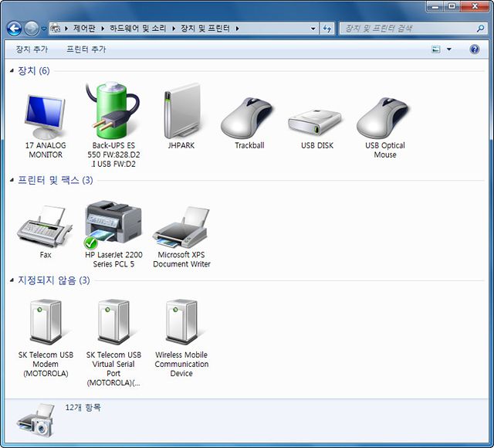Close the 장치 및 프린터 window

475,6
